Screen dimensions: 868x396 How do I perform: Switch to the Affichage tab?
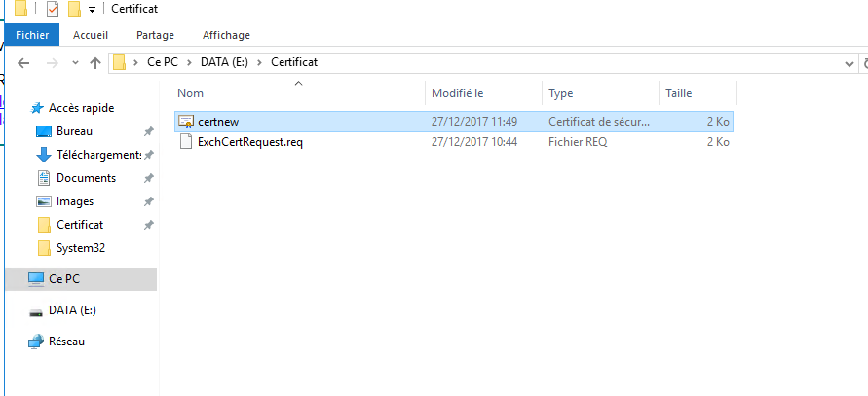click(226, 35)
